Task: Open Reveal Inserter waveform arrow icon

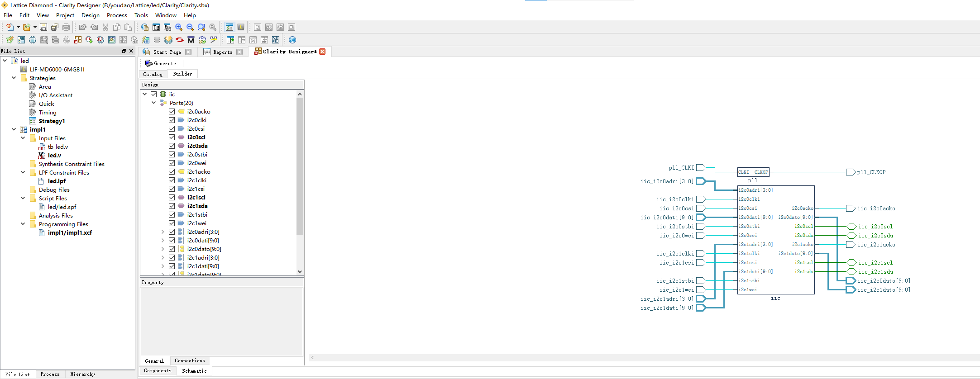Action: tap(89, 40)
